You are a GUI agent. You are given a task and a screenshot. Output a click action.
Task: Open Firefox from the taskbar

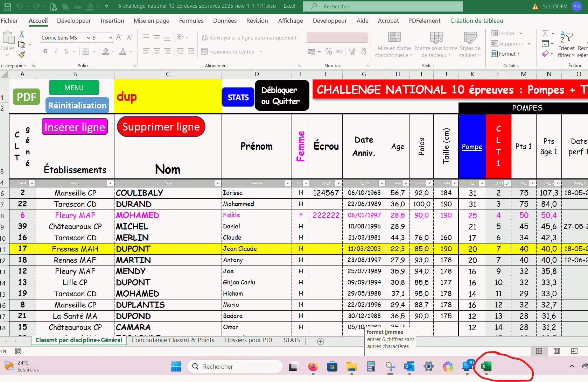[313, 366]
